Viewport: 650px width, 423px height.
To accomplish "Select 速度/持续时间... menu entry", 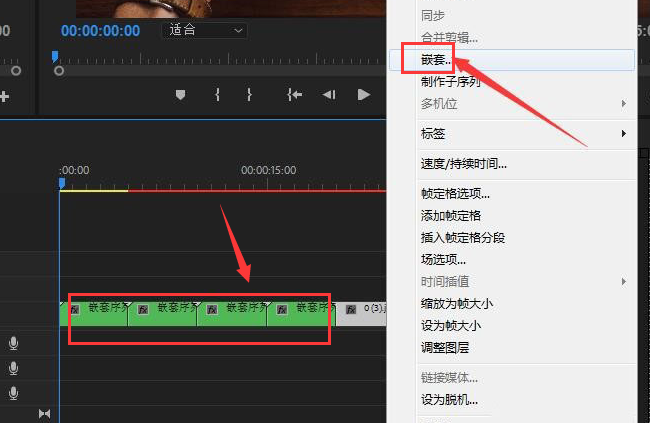I will click(464, 163).
